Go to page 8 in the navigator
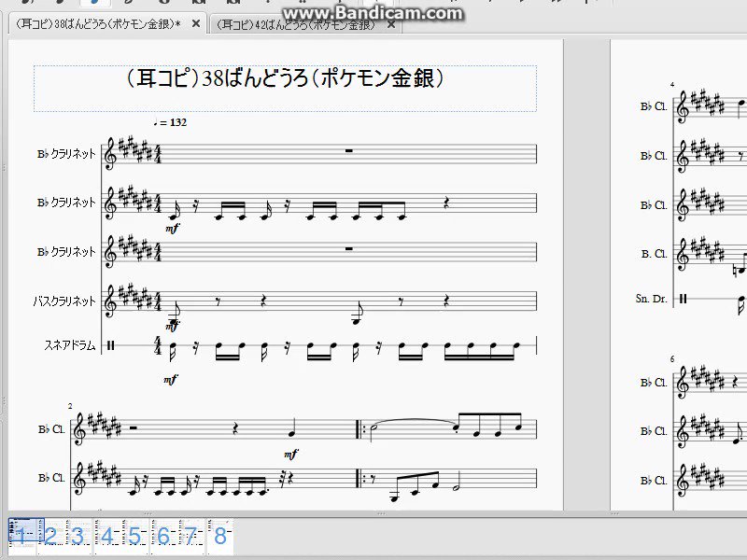The image size is (747, 560). [219, 536]
